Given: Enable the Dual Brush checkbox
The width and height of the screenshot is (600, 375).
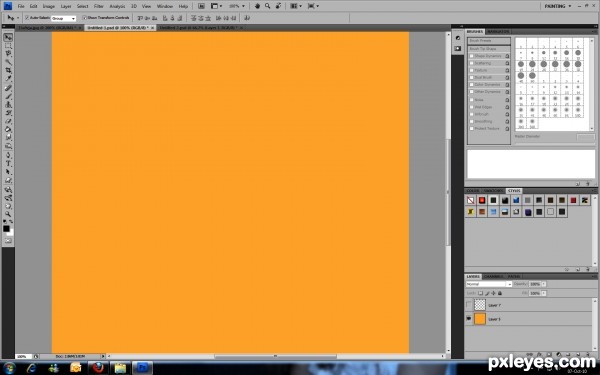Looking at the screenshot, I should tap(472, 77).
